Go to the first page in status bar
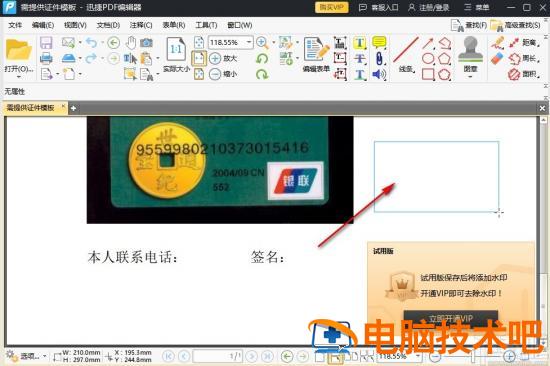The height and width of the screenshot is (366, 550). [168, 357]
